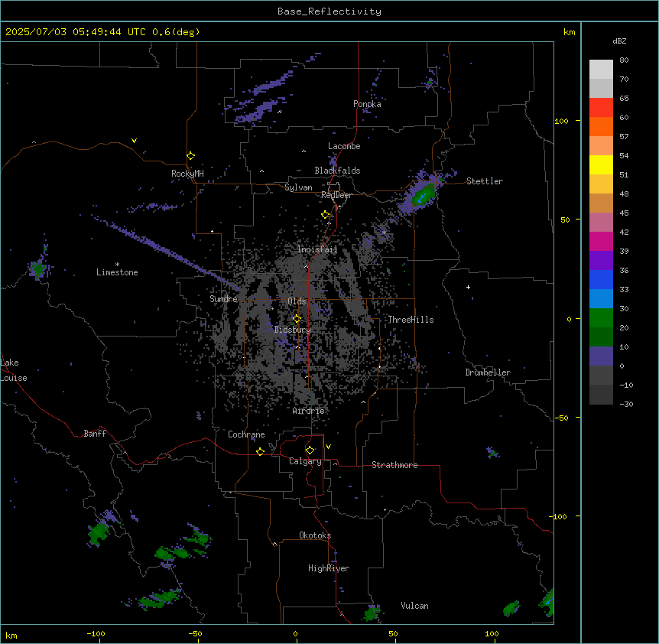Click the 80 value in the dBZ legend

624,60
